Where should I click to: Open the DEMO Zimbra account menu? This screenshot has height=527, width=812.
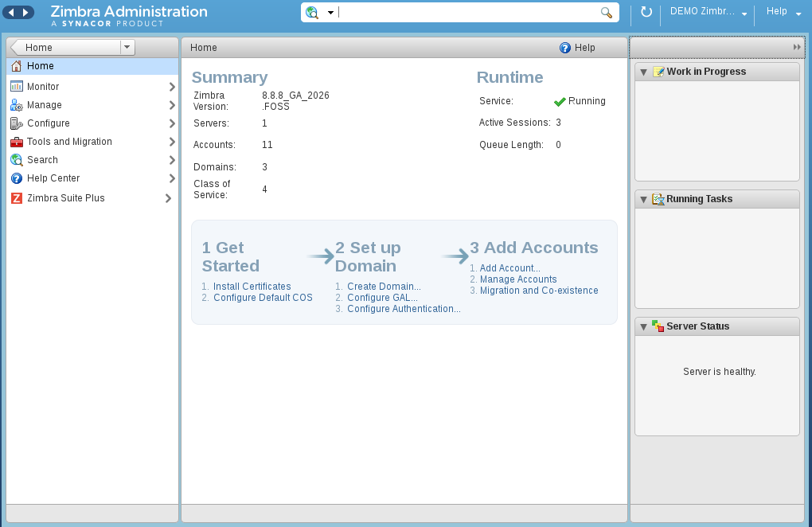tap(709, 11)
